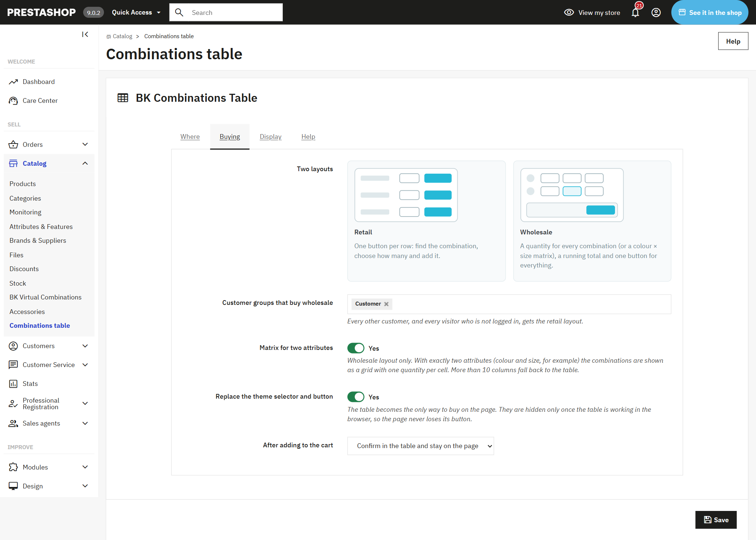Go to the Stock submenu item
The width and height of the screenshot is (756, 540).
pos(18,283)
